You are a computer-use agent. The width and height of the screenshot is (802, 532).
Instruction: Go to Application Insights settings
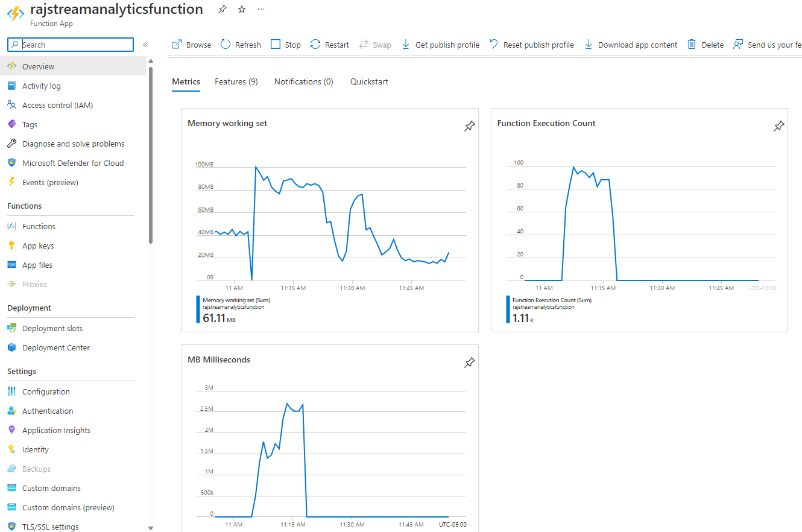click(x=56, y=430)
